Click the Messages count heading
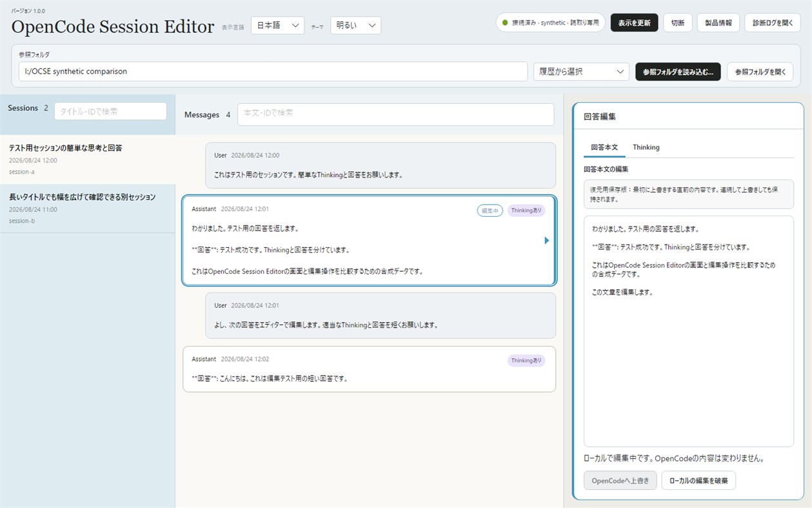 tap(207, 114)
